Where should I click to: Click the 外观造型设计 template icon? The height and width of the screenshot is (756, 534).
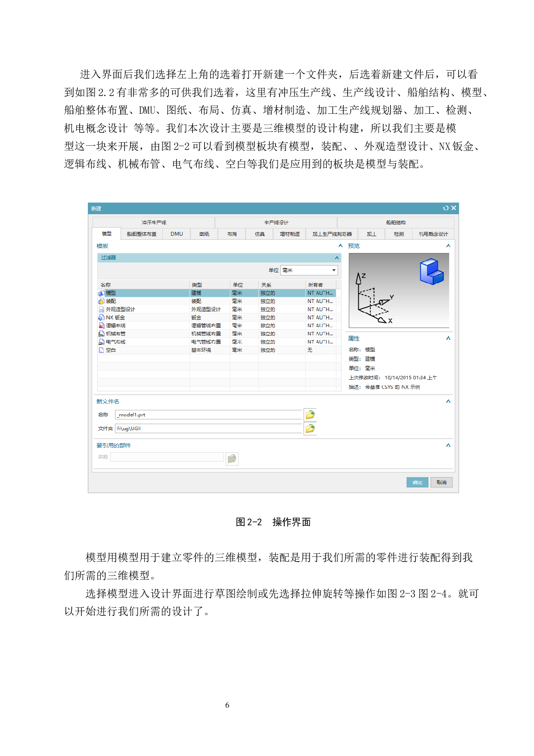click(101, 309)
